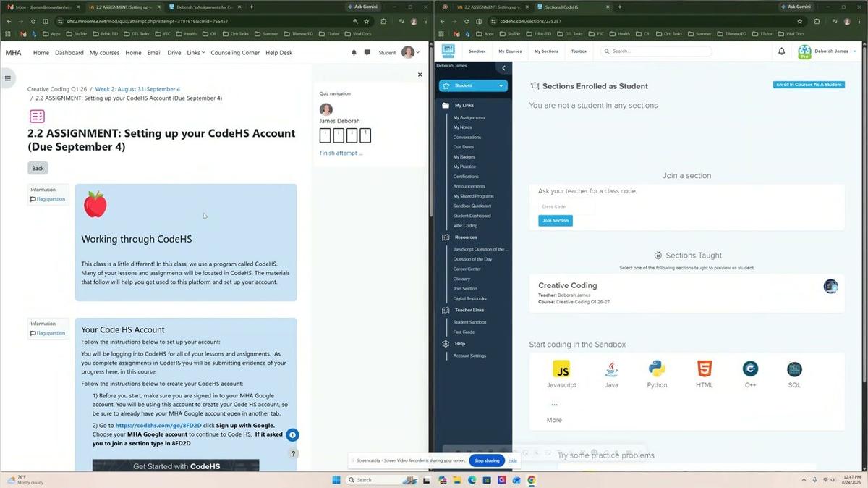This screenshot has width=868, height=488.
Task: Click the Class Code input field
Action: coord(566,206)
